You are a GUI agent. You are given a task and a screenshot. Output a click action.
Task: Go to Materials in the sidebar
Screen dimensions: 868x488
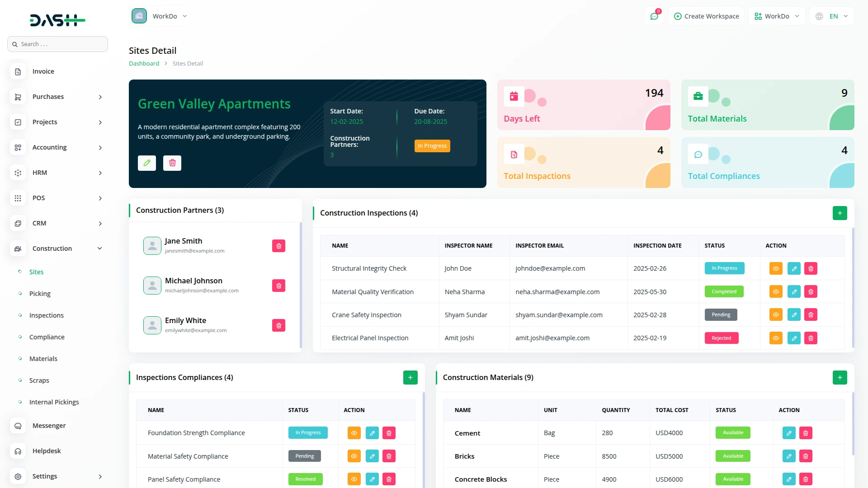pos(43,359)
